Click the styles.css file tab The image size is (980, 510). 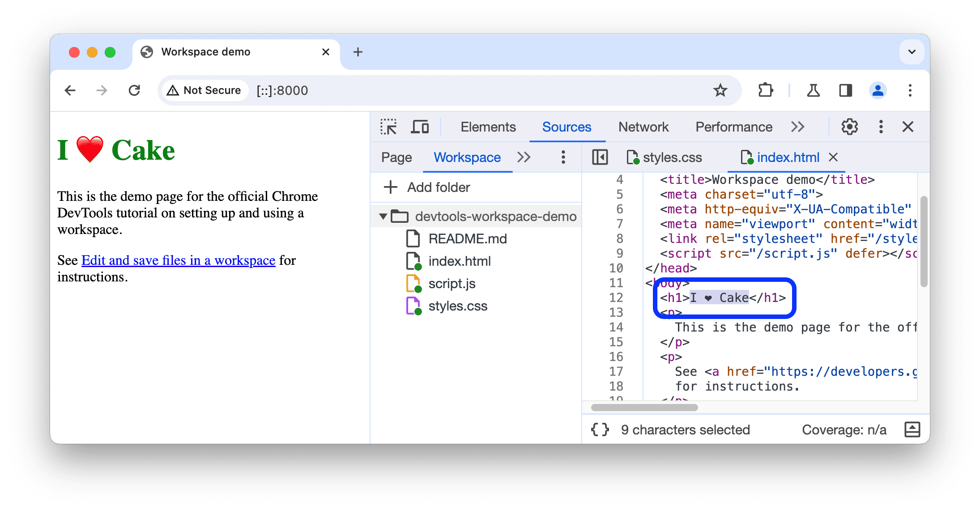coord(668,157)
